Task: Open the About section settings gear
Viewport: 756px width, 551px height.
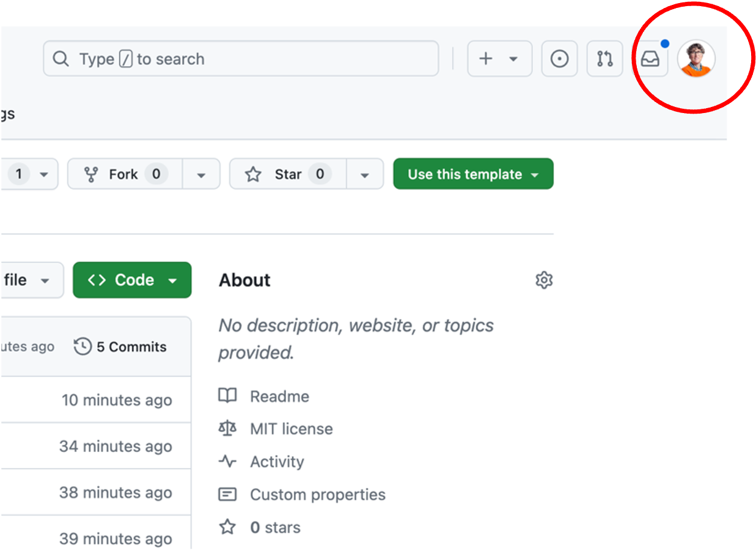Action: pyautogui.click(x=544, y=280)
